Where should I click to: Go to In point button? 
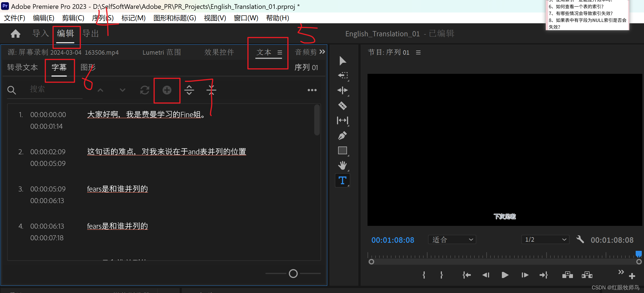(x=467, y=275)
